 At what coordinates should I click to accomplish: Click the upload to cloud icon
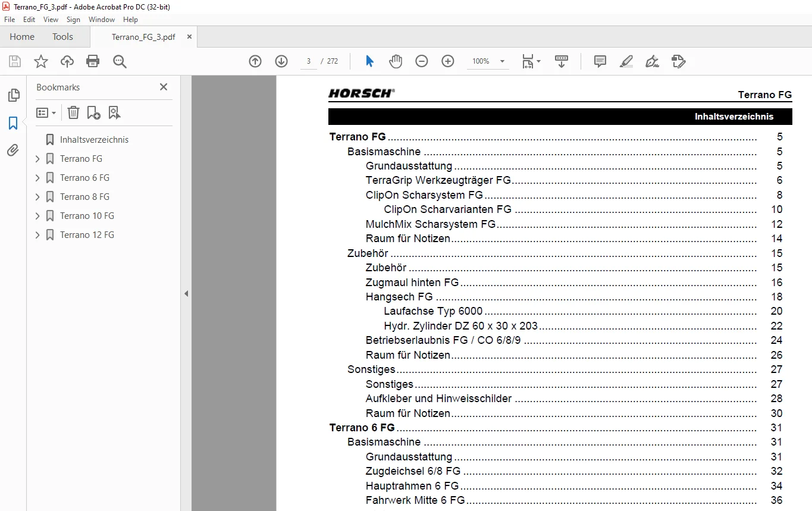point(67,61)
